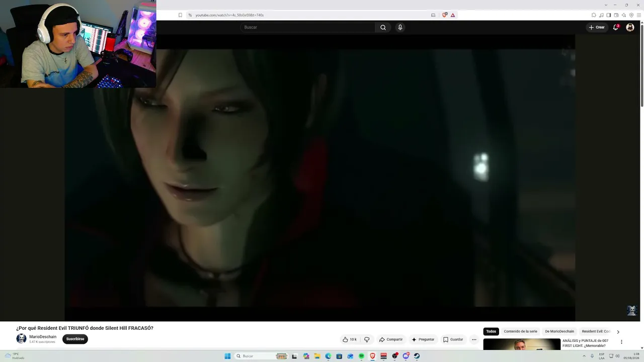
Task: Open the MarioDeschain channel link
Action: tap(43, 337)
